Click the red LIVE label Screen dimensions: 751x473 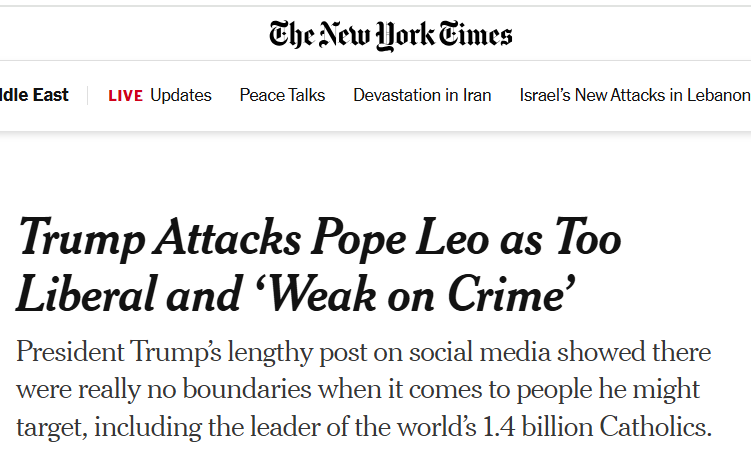(125, 96)
